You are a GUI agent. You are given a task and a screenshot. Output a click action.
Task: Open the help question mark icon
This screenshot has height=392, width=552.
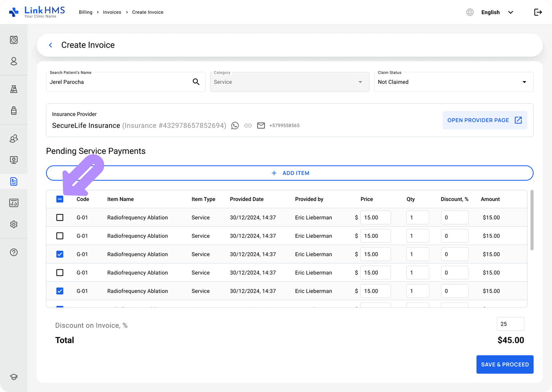coord(14,252)
